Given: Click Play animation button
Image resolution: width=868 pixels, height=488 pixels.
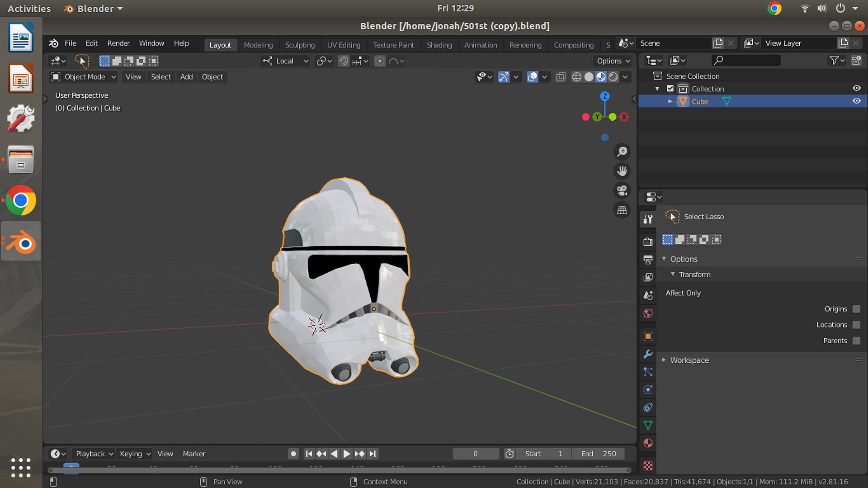Looking at the screenshot, I should 347,454.
